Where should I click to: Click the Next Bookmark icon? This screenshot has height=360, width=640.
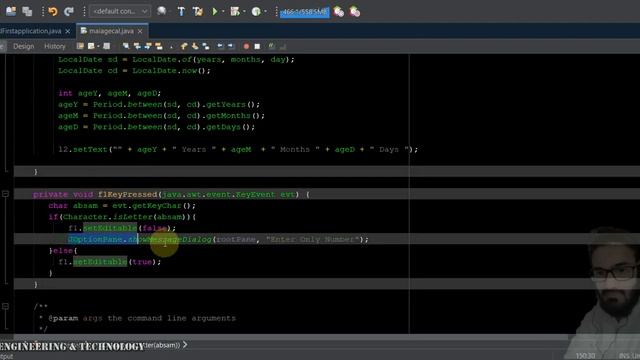coord(195,46)
